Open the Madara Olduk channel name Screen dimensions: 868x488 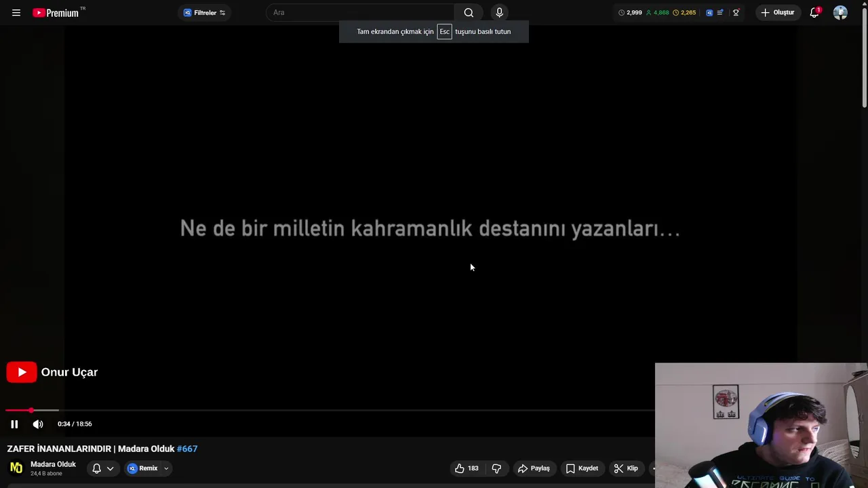(x=53, y=464)
